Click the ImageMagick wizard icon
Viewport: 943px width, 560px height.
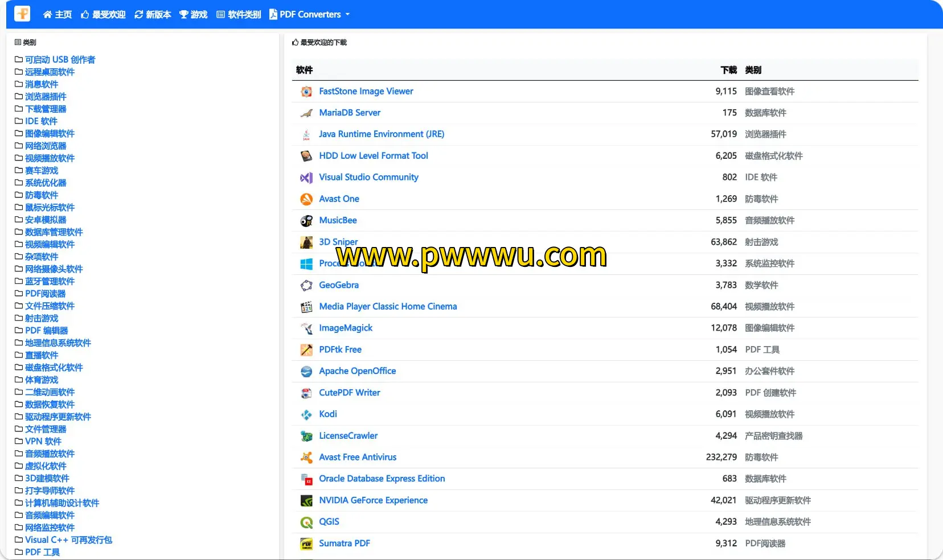click(x=306, y=328)
